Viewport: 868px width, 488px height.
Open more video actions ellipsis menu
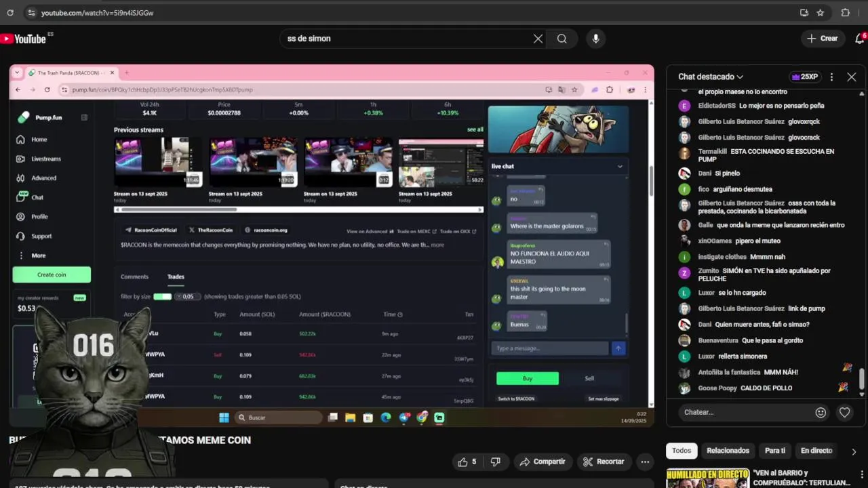pos(645,462)
